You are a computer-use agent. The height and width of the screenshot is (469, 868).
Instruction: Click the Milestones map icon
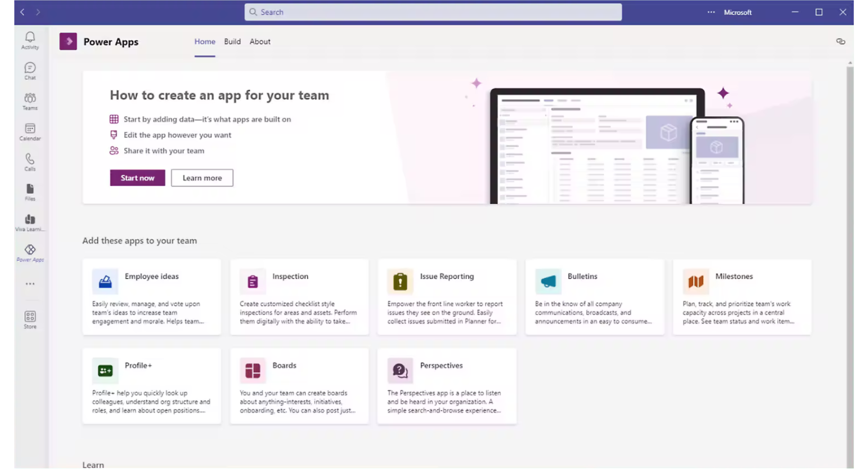click(x=696, y=282)
